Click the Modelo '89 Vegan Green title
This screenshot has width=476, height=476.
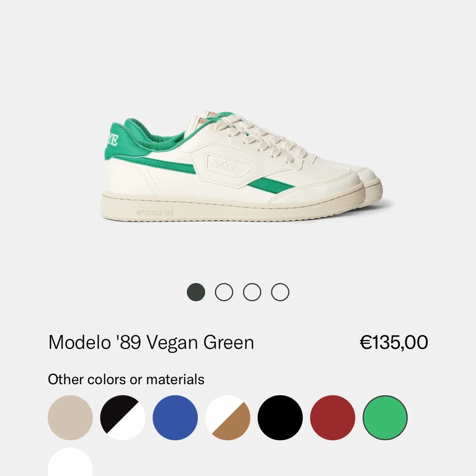pos(151,342)
